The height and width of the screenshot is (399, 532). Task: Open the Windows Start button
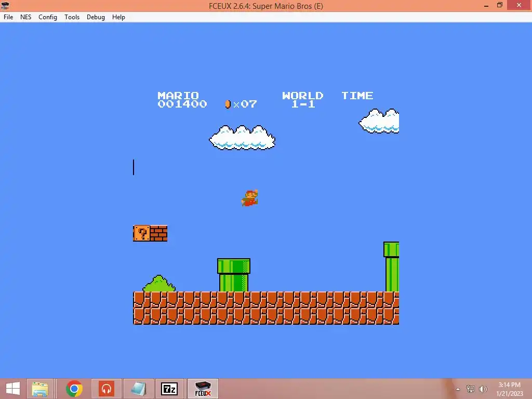pos(13,389)
